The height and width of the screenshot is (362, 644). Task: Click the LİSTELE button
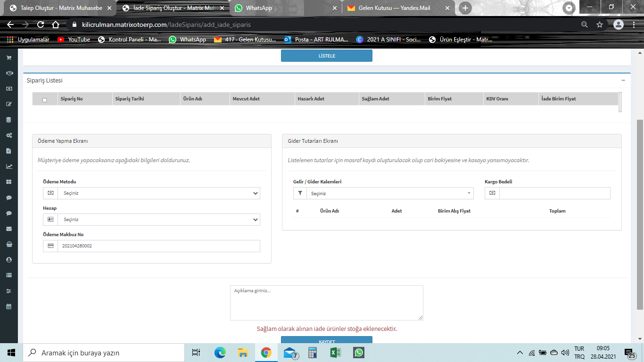coord(326,56)
